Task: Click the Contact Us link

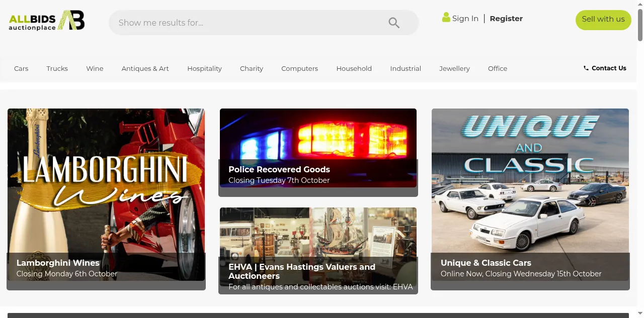Action: pyautogui.click(x=609, y=68)
